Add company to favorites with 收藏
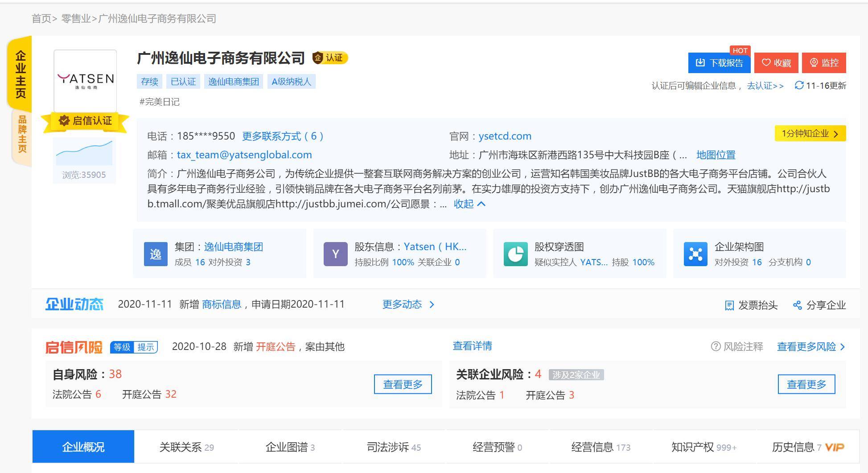868x473 pixels. tap(776, 63)
